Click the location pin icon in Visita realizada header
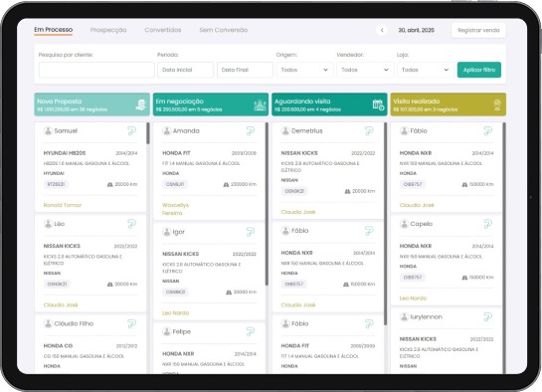Viewport: 542px width, 392px height. click(x=497, y=104)
